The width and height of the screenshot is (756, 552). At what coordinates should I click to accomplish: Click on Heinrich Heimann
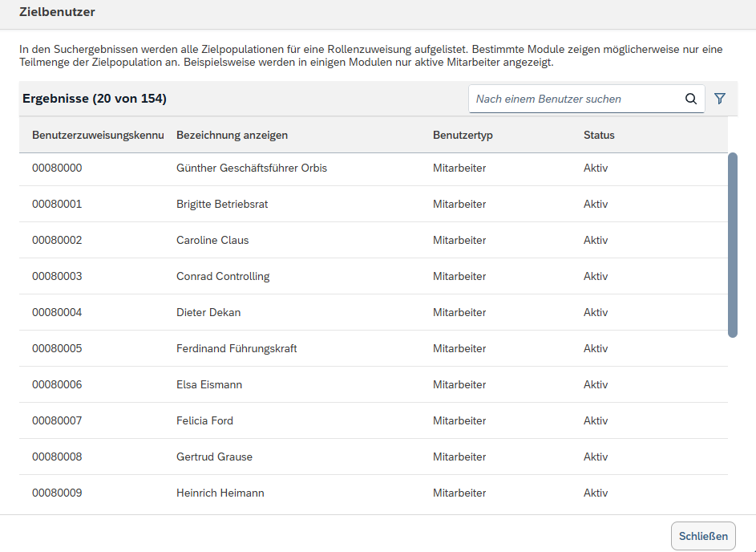pyautogui.click(x=220, y=493)
